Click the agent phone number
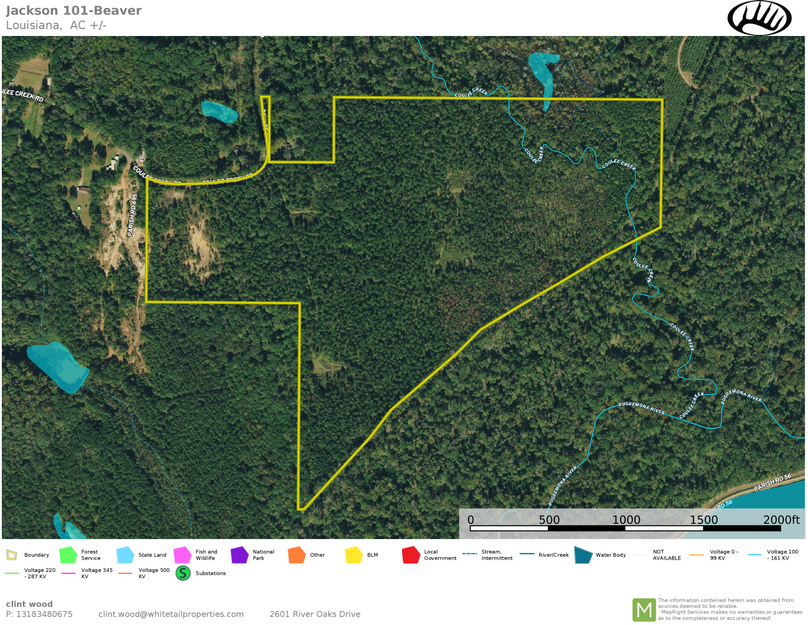Image resolution: width=808 pixels, height=625 pixels. [x=39, y=614]
